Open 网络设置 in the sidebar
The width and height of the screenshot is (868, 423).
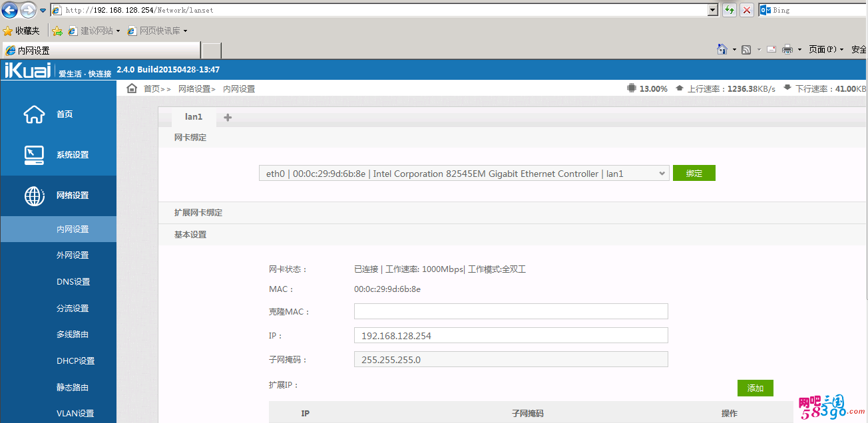coord(58,196)
